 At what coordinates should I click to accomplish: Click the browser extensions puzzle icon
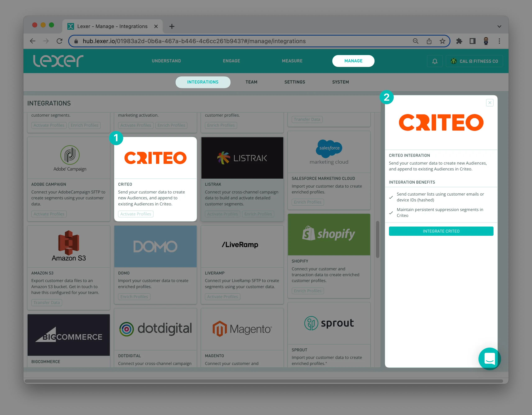tap(459, 41)
